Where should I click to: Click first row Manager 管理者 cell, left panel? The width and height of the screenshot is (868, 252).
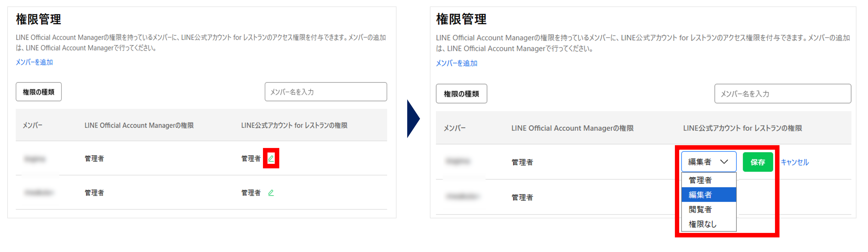pyautogui.click(x=94, y=158)
